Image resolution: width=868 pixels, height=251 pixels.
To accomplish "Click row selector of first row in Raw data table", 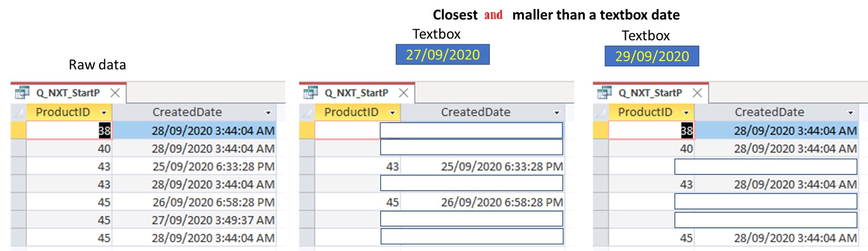I will point(18,130).
